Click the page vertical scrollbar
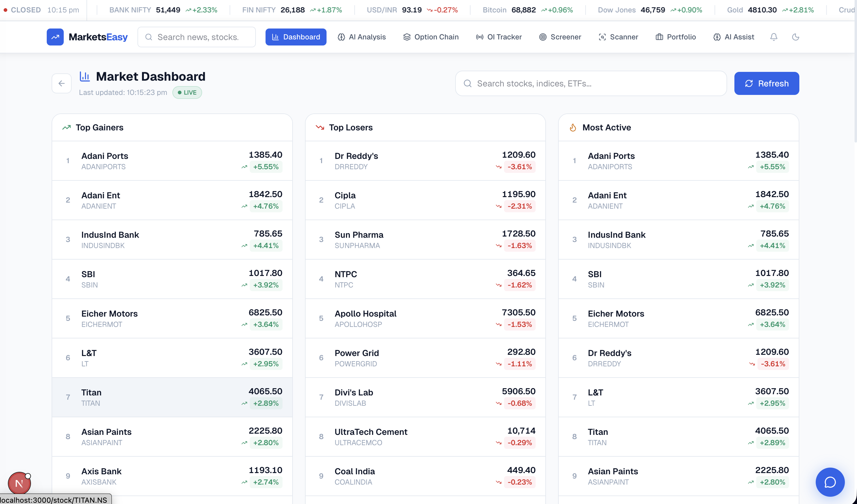This screenshot has width=857, height=504. (855, 71)
